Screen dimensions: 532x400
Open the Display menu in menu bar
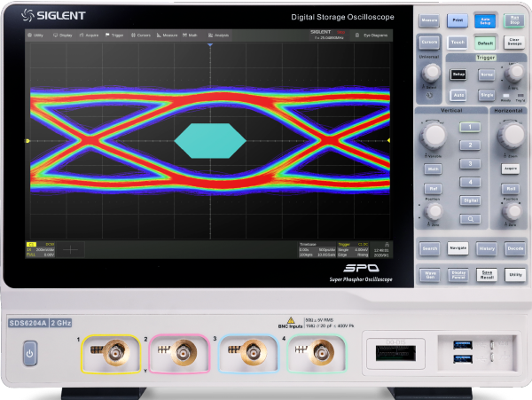(x=63, y=36)
